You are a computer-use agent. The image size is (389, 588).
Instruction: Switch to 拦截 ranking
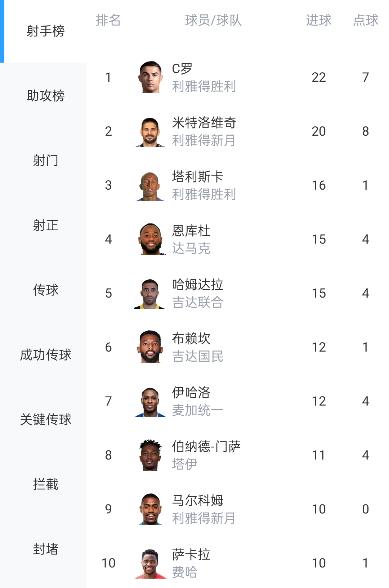pyautogui.click(x=45, y=484)
